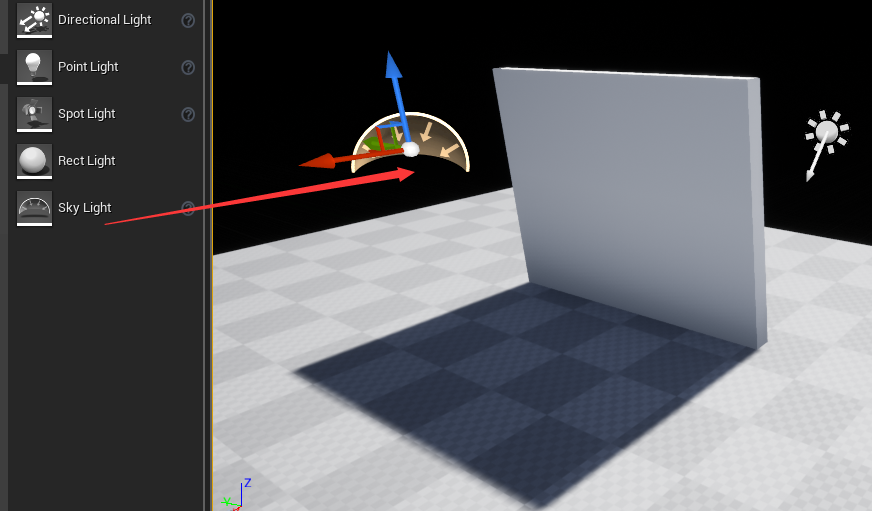
Task: Click the Point Light bulb icon
Action: click(34, 66)
